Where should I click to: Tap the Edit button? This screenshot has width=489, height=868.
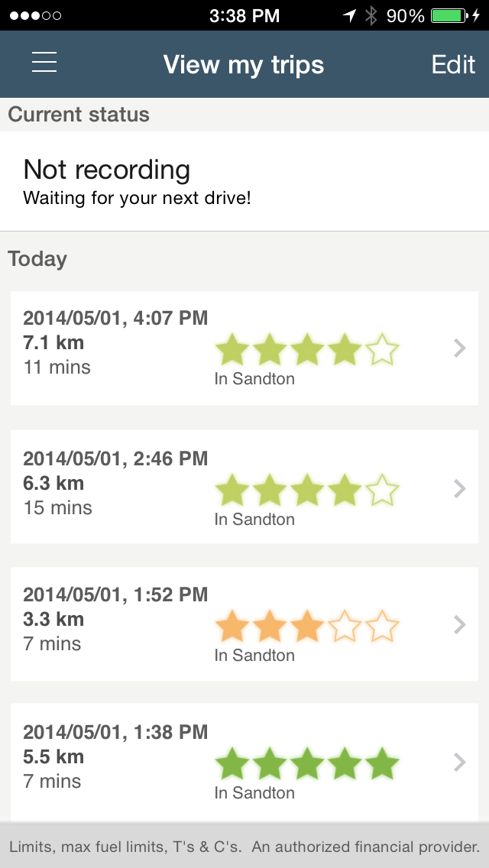pyautogui.click(x=452, y=64)
